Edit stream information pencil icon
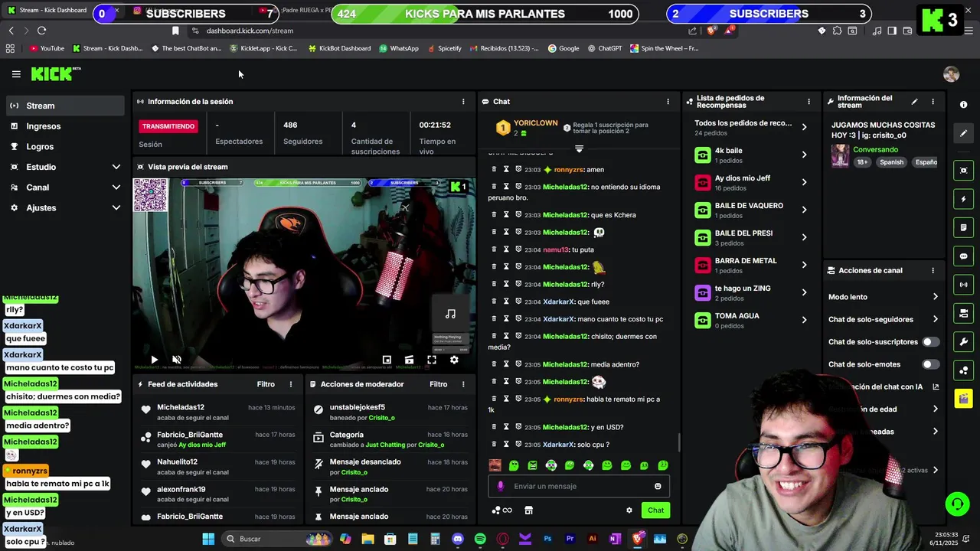Screen dimensions: 980x551 914,102
